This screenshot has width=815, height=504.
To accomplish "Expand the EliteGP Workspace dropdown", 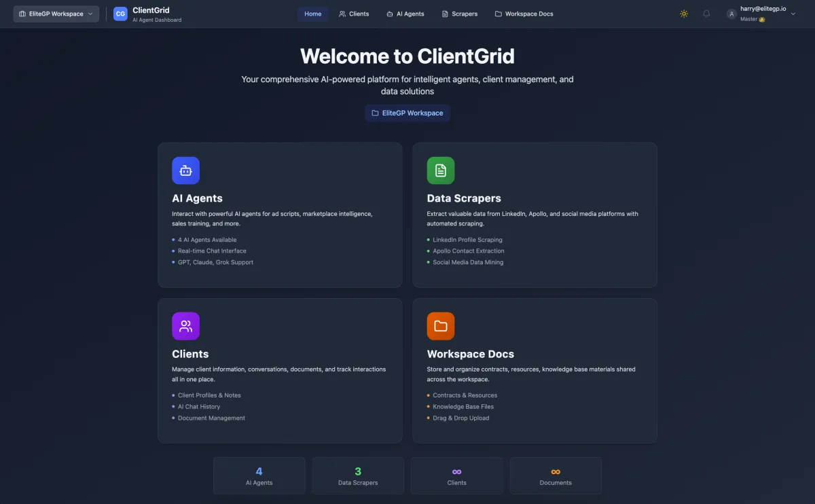I will [56, 14].
